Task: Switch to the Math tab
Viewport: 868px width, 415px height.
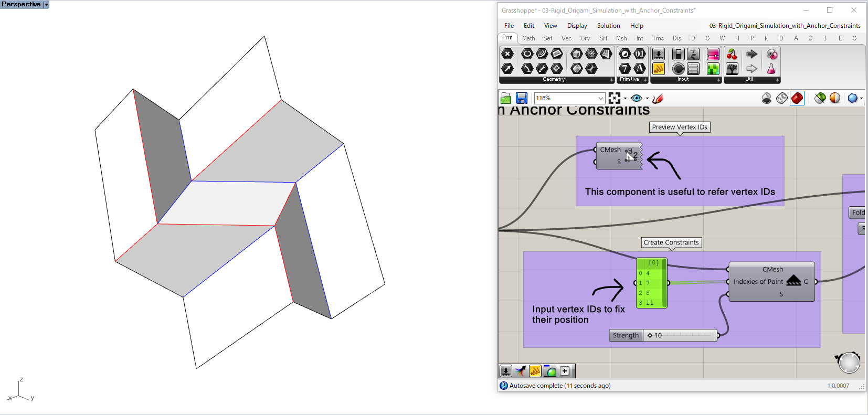Action: tap(528, 38)
